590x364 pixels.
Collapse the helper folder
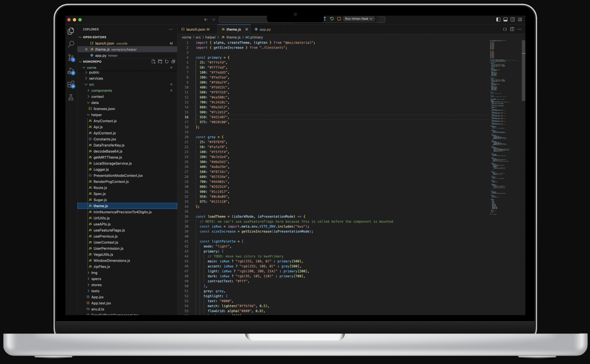click(96, 115)
